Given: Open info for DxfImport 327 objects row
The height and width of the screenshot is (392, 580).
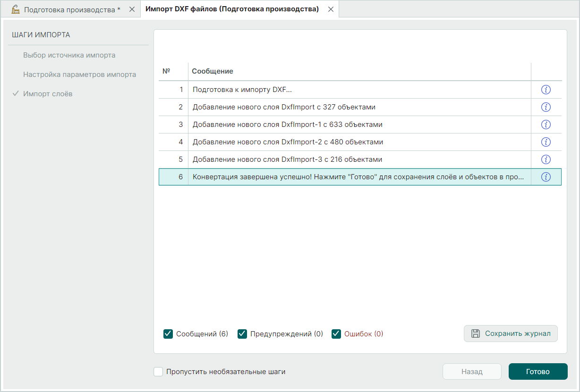Looking at the screenshot, I should tap(546, 107).
